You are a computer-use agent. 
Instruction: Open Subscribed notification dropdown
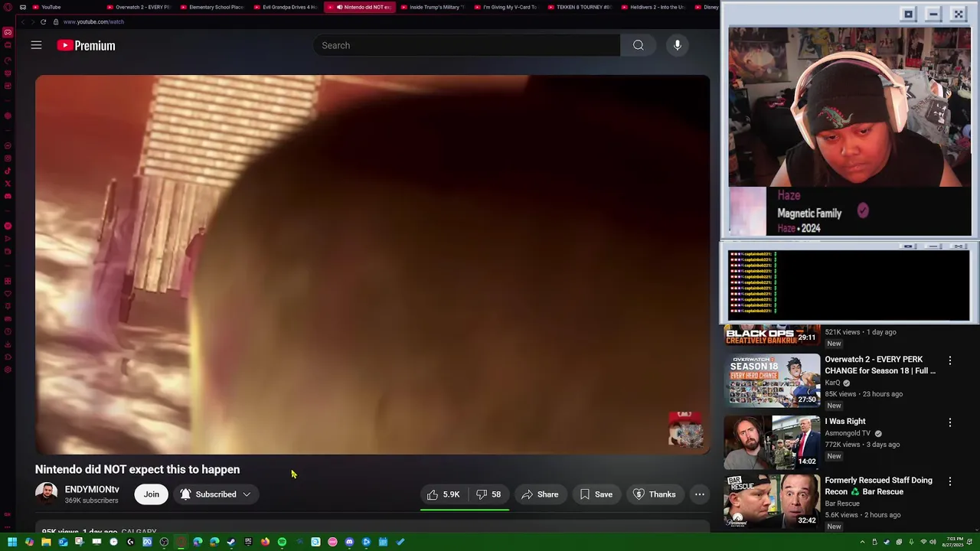[215, 494]
